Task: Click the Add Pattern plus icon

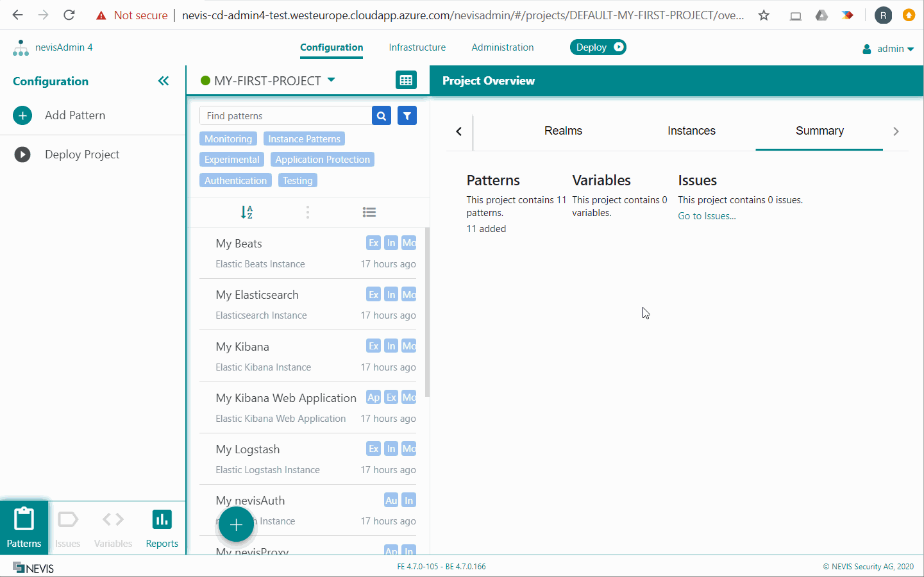Action: coord(22,115)
